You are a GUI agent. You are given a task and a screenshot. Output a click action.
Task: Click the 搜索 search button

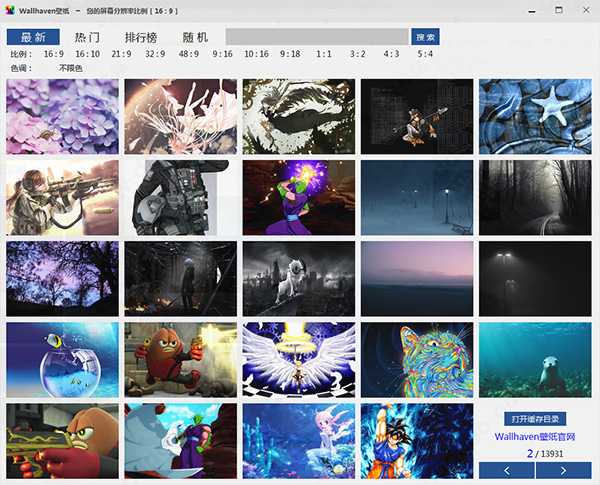coord(425,37)
